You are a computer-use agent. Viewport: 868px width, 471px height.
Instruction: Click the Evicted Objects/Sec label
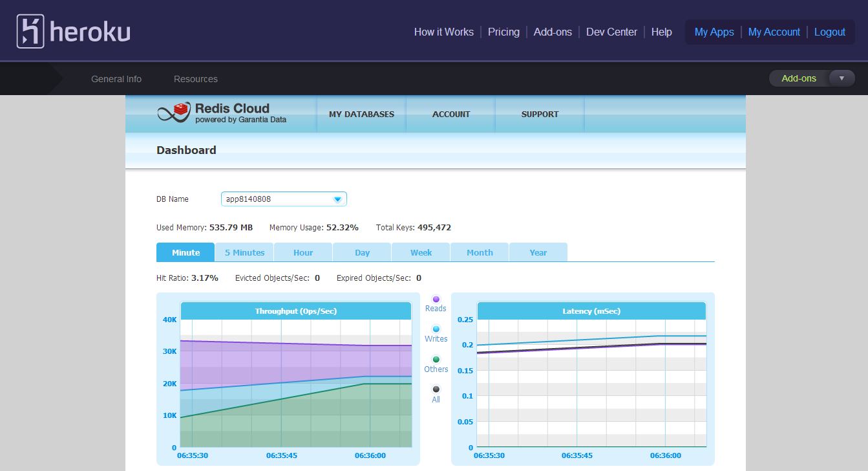[x=272, y=278]
